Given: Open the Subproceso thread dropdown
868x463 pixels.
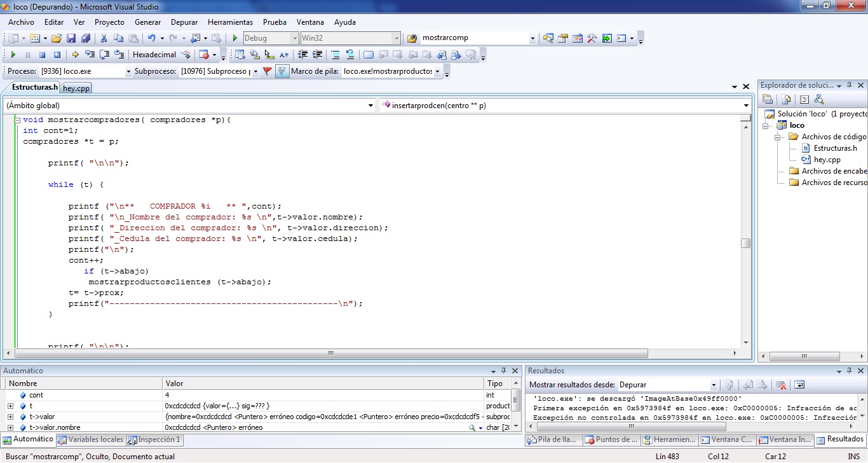Looking at the screenshot, I should [x=256, y=72].
